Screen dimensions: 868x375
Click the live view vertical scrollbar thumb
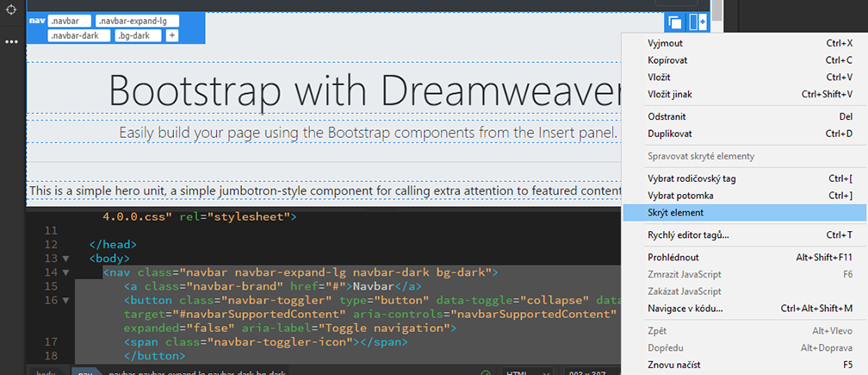click(716, 9)
